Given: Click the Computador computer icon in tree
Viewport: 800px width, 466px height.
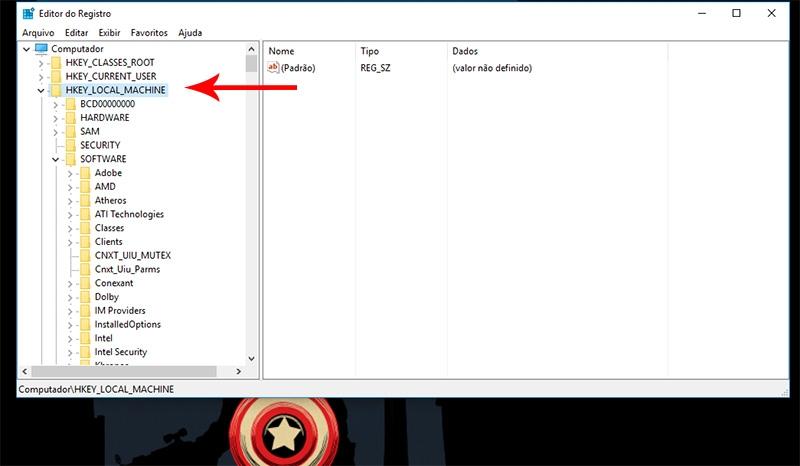Looking at the screenshot, I should [x=40, y=49].
